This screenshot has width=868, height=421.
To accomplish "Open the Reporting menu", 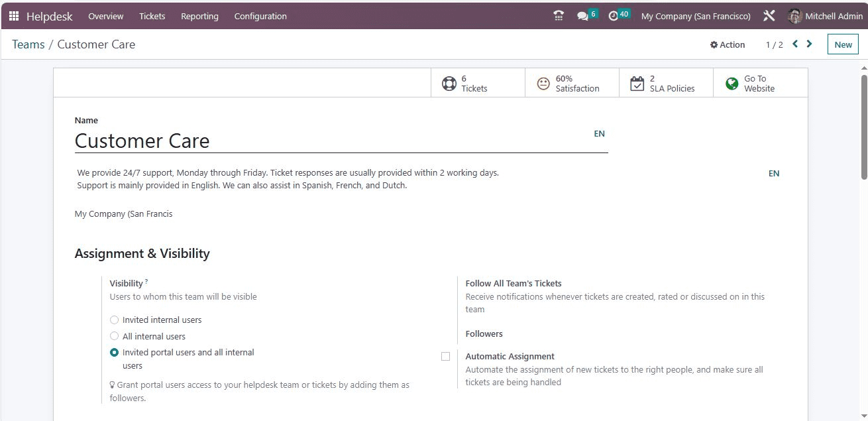I will point(199,16).
